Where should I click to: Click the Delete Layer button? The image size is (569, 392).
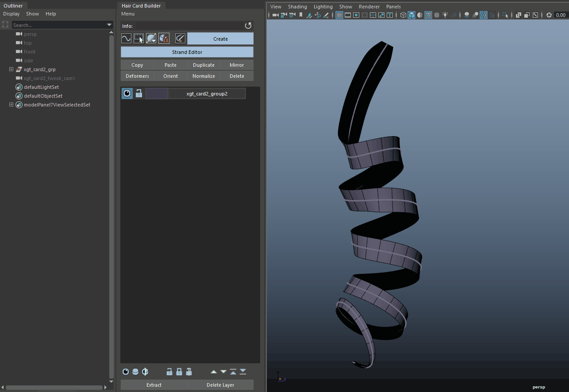(x=220, y=385)
